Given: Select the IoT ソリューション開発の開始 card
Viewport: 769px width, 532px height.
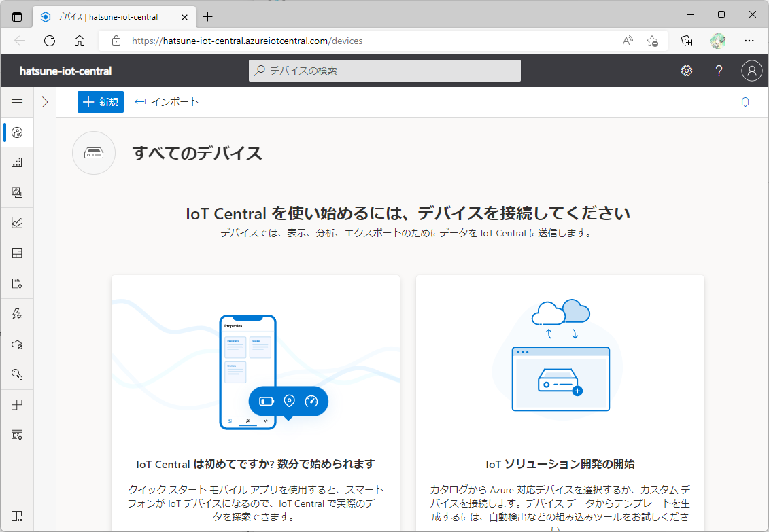Looking at the screenshot, I should point(560,403).
